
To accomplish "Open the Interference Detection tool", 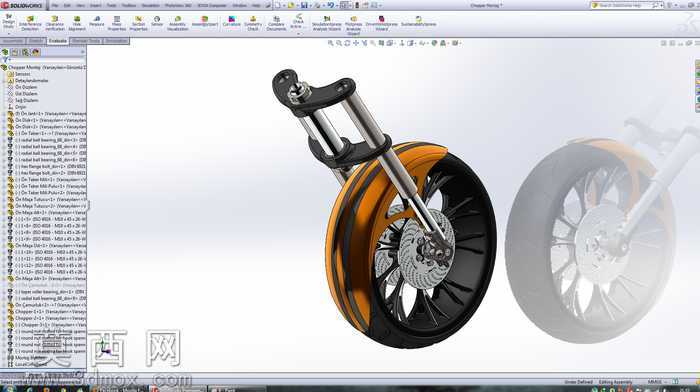I will tap(30, 23).
